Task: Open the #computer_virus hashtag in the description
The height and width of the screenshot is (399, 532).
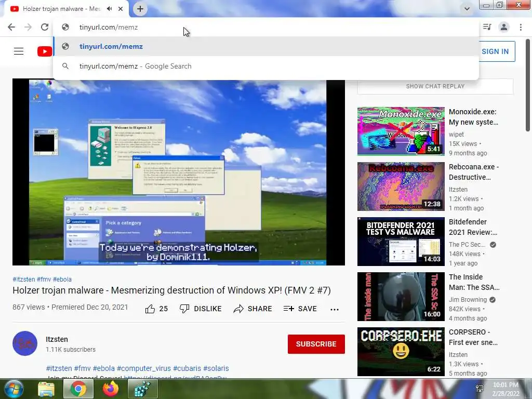Action: pos(143,368)
